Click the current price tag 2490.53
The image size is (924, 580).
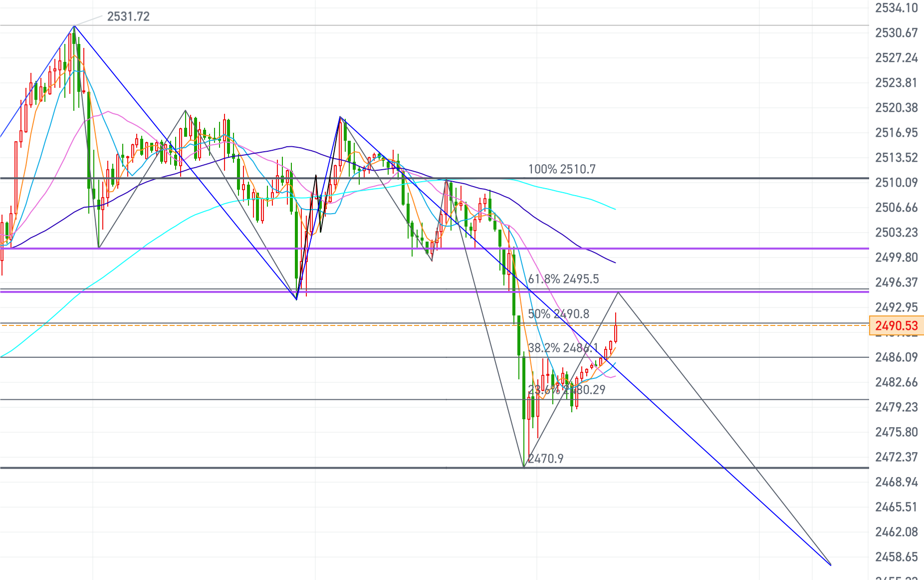pyautogui.click(x=897, y=325)
